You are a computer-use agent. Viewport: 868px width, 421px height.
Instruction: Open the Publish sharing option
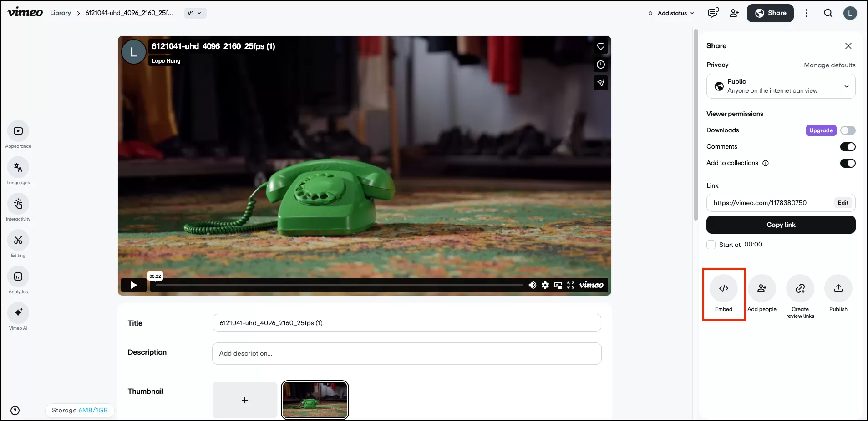pyautogui.click(x=838, y=289)
